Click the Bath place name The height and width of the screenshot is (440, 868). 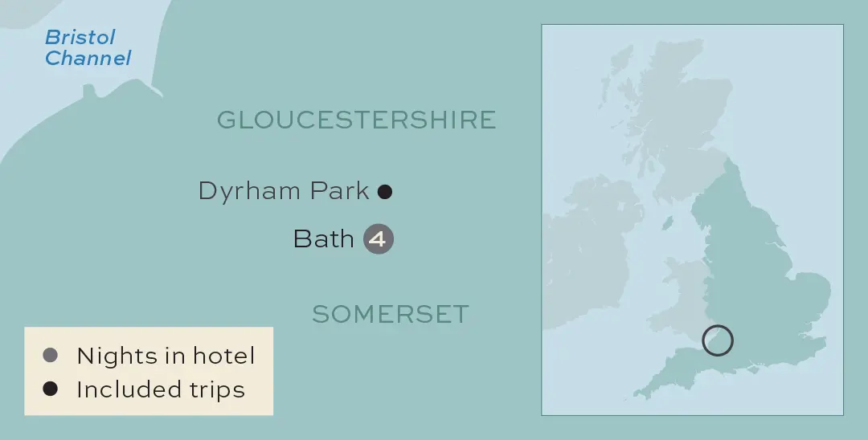click(323, 239)
